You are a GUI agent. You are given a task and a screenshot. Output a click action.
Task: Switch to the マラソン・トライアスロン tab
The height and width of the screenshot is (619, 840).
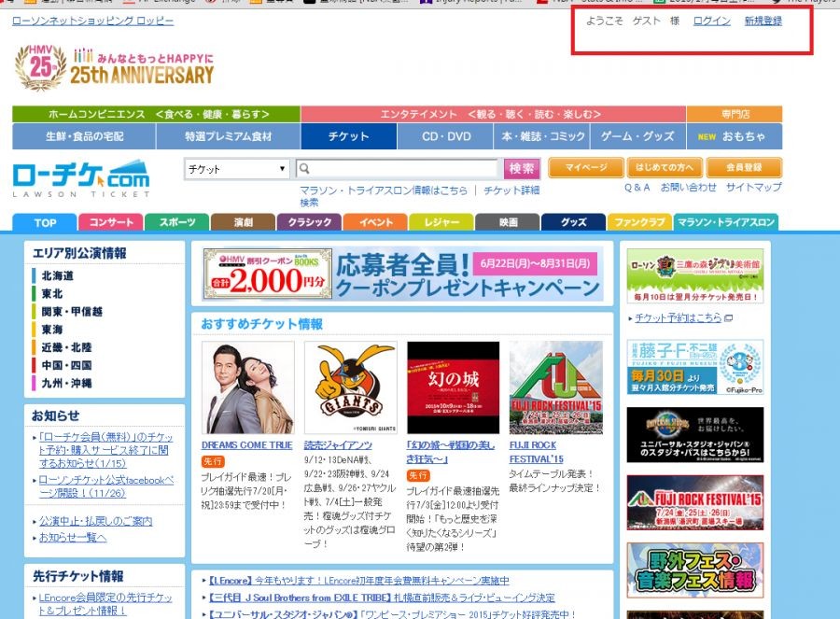726,222
